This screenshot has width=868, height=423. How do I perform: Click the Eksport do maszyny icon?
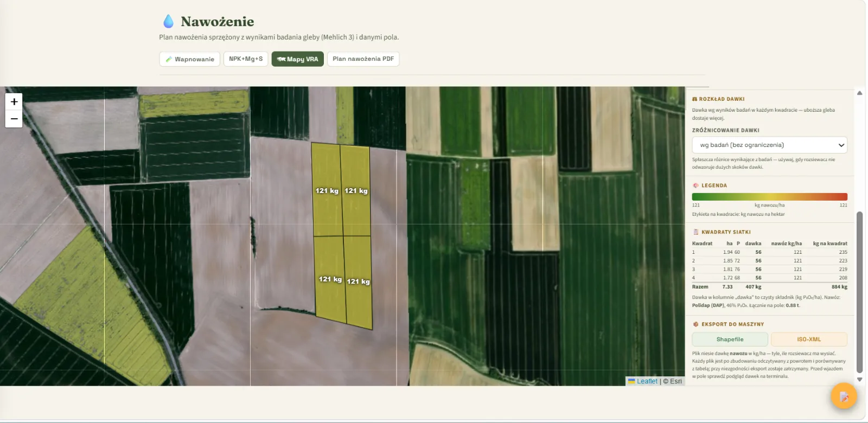(x=695, y=324)
